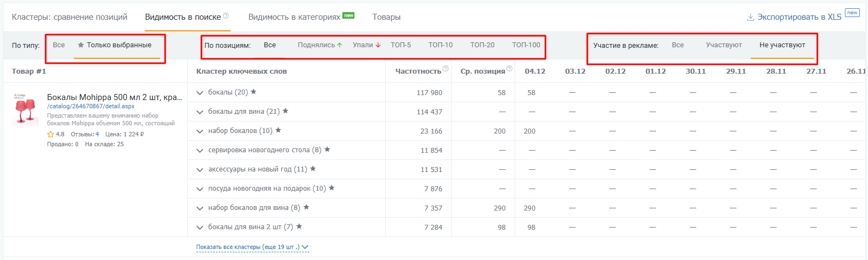Click the export download icon
The height and width of the screenshot is (260, 868).
[750, 17]
